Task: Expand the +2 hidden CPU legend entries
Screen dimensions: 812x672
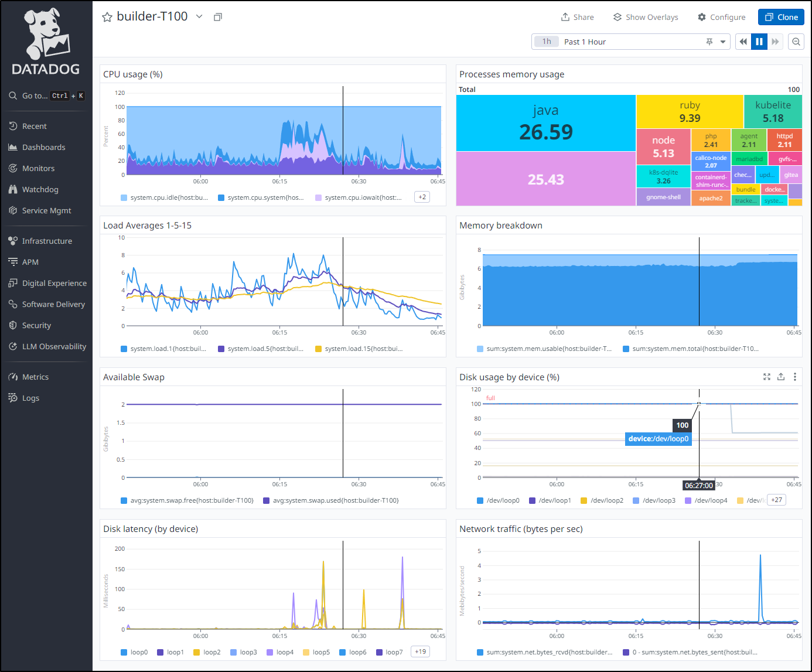Action: 422,197
